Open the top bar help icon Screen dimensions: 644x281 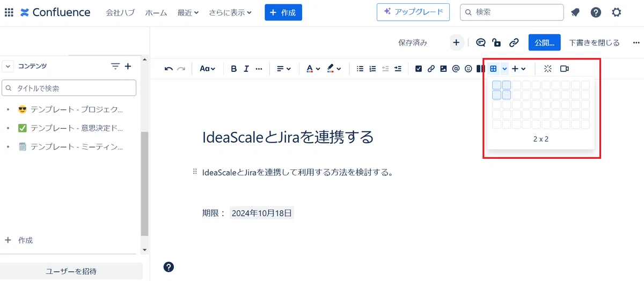596,12
